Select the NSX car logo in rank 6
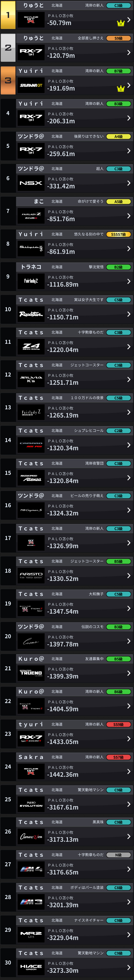Screen dimensions: 134x980 click(x=31, y=183)
